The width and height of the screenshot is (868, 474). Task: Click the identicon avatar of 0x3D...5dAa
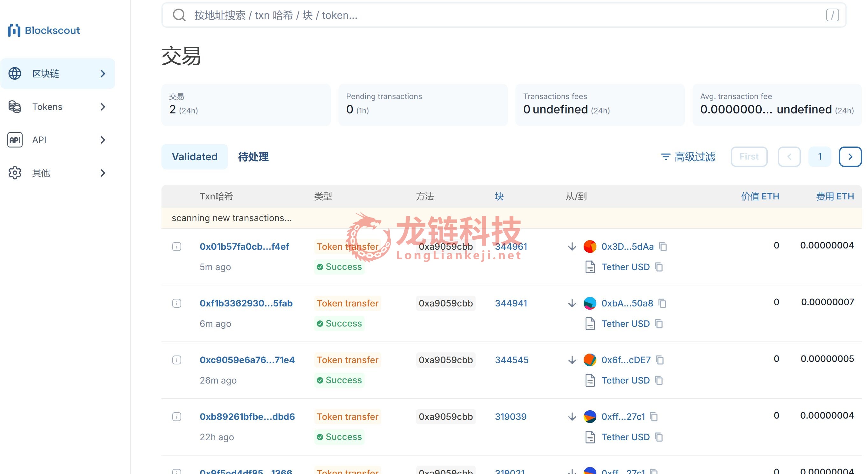point(590,247)
